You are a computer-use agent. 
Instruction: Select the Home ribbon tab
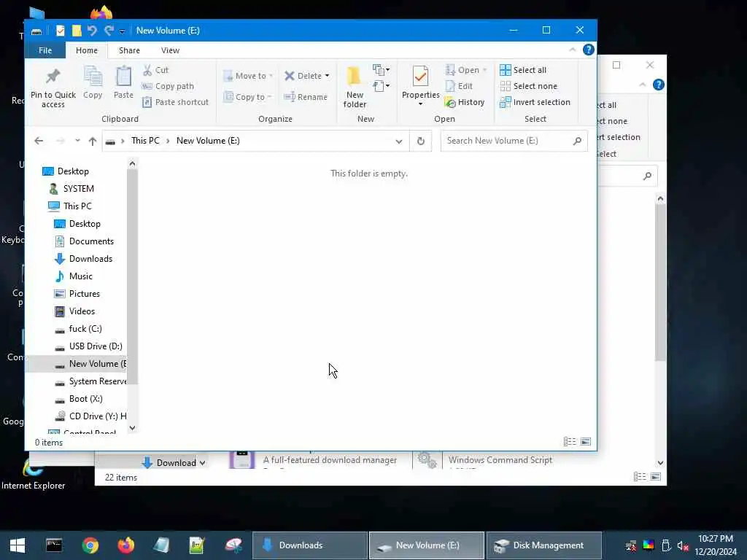coord(86,50)
